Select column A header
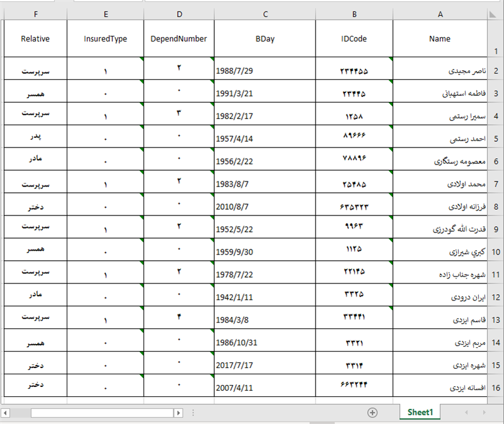504x424 pixels. (x=440, y=14)
